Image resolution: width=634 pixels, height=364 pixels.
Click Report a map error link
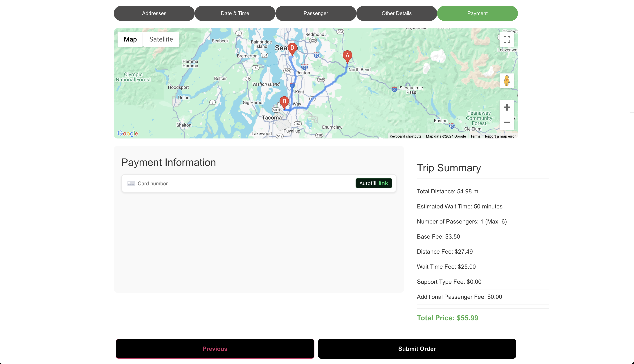point(500,136)
